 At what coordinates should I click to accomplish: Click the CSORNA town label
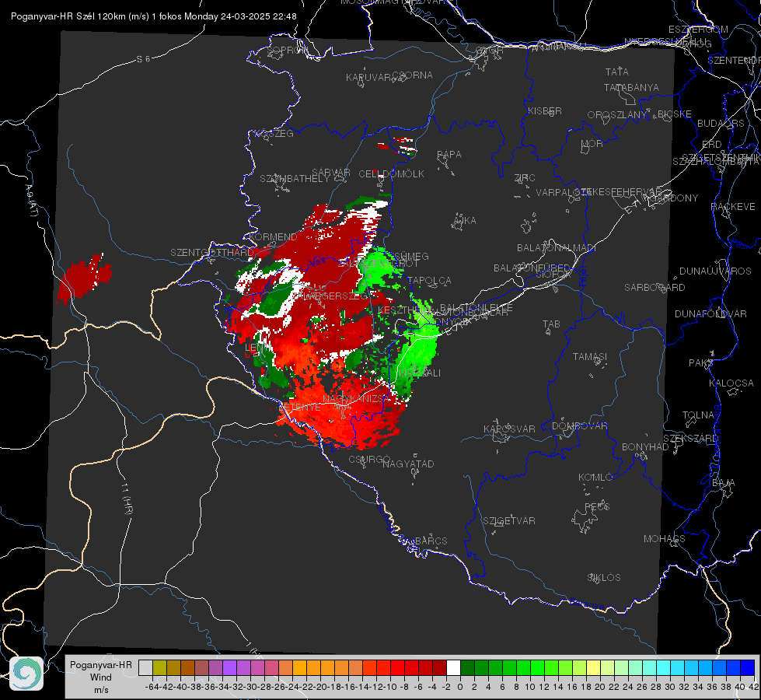(x=413, y=75)
